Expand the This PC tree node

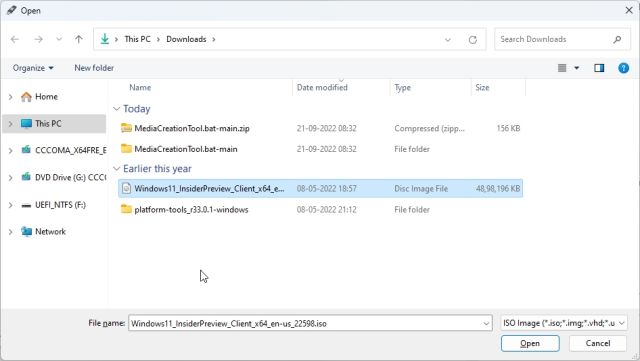coord(11,124)
